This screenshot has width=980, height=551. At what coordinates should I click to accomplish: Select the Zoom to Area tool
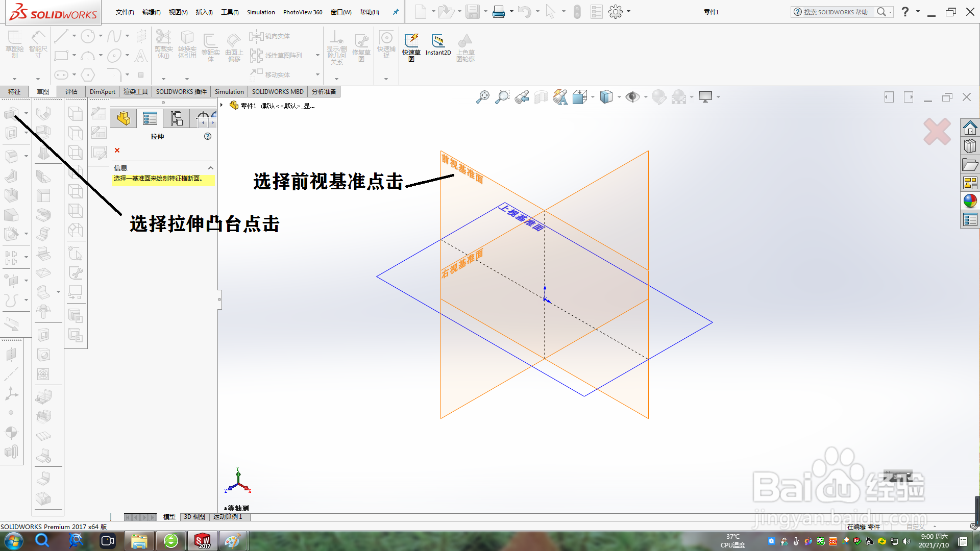click(x=502, y=97)
